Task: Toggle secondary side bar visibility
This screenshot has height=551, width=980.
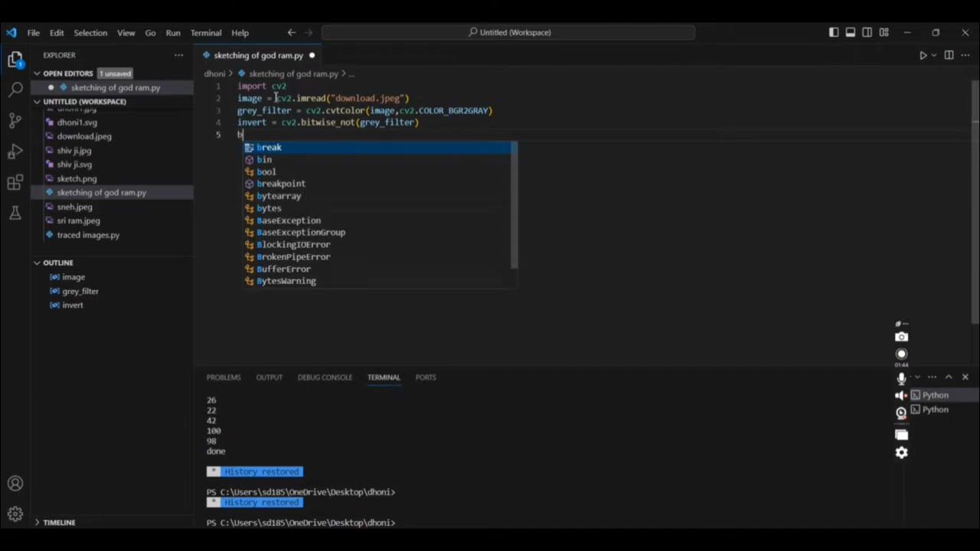Action: pyautogui.click(x=867, y=32)
